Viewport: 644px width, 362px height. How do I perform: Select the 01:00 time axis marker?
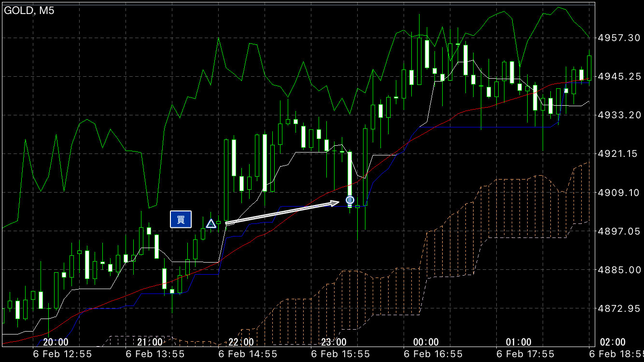(518, 342)
